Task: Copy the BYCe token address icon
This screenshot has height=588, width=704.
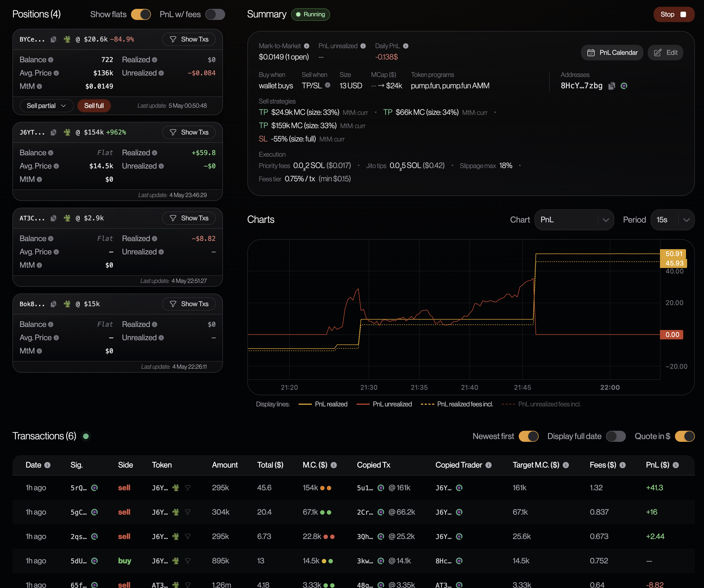Action: click(53, 39)
